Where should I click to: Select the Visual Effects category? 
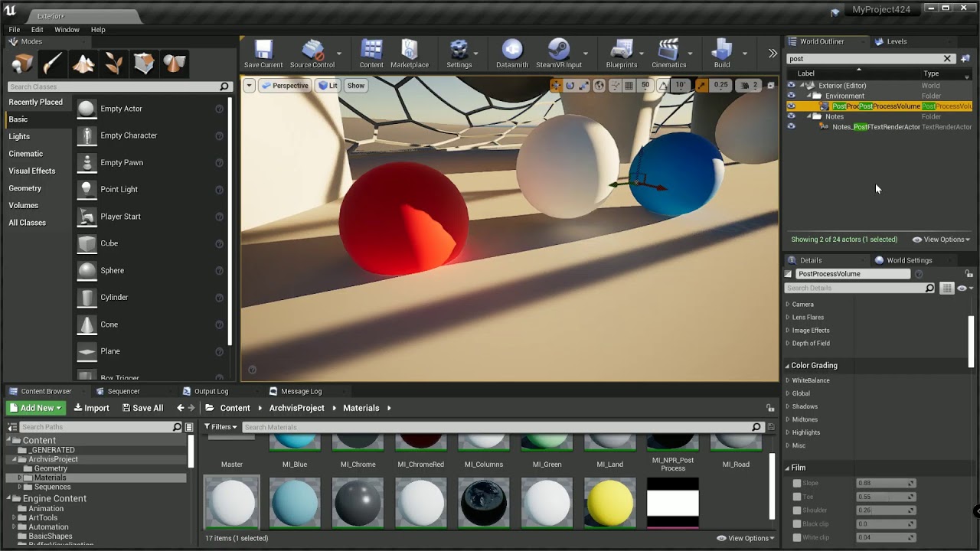(x=32, y=171)
